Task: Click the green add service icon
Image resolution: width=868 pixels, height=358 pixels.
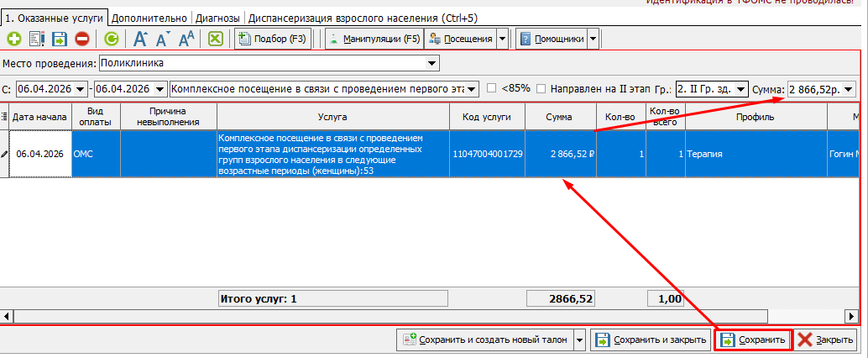Action: 14,39
